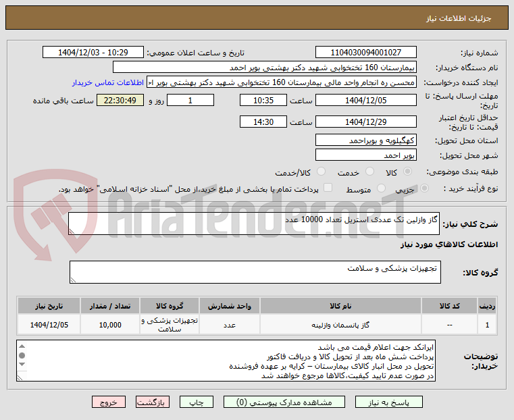Viewport: 514px width, 420px height.
Task: Click the 'چاپ' print button
Action: click(x=197, y=402)
